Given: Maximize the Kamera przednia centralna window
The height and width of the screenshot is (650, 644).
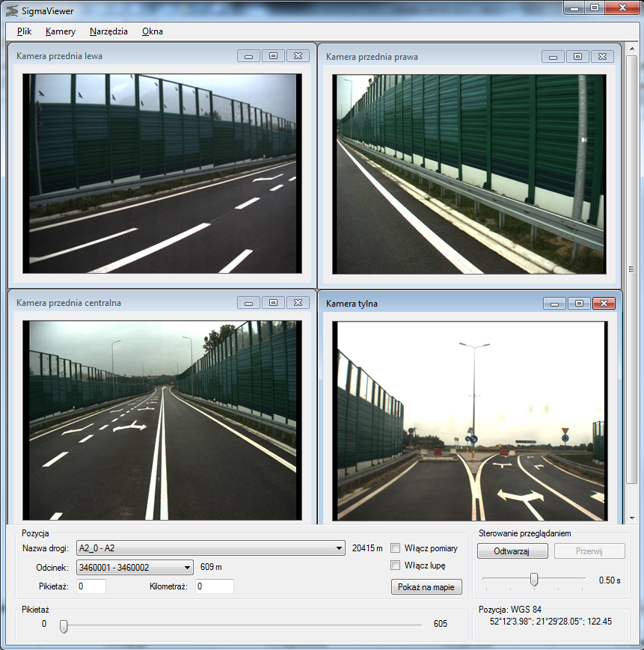Looking at the screenshot, I should click(x=273, y=303).
